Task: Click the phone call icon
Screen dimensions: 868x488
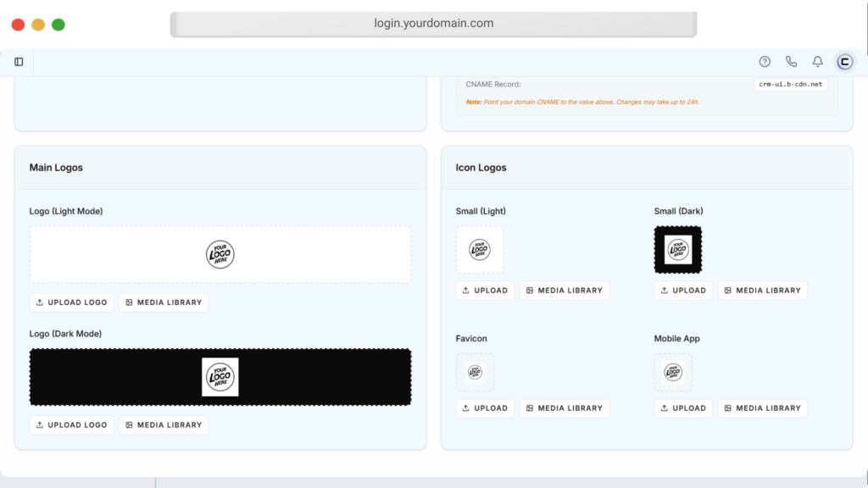Action: tap(791, 62)
